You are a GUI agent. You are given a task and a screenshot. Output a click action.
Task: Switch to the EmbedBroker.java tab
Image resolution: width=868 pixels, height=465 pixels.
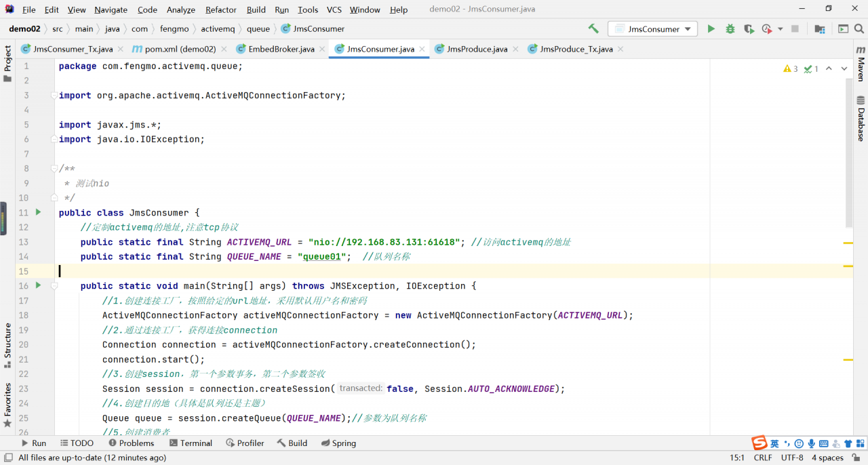tap(281, 49)
